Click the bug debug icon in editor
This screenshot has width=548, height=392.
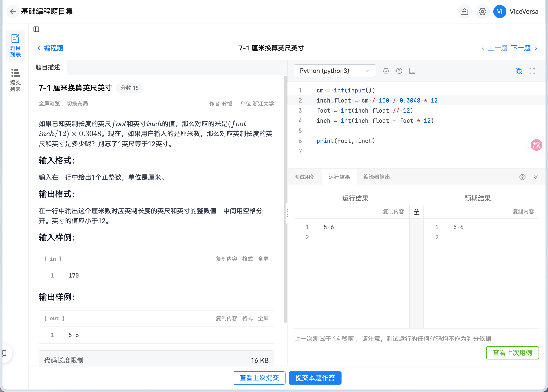519,71
